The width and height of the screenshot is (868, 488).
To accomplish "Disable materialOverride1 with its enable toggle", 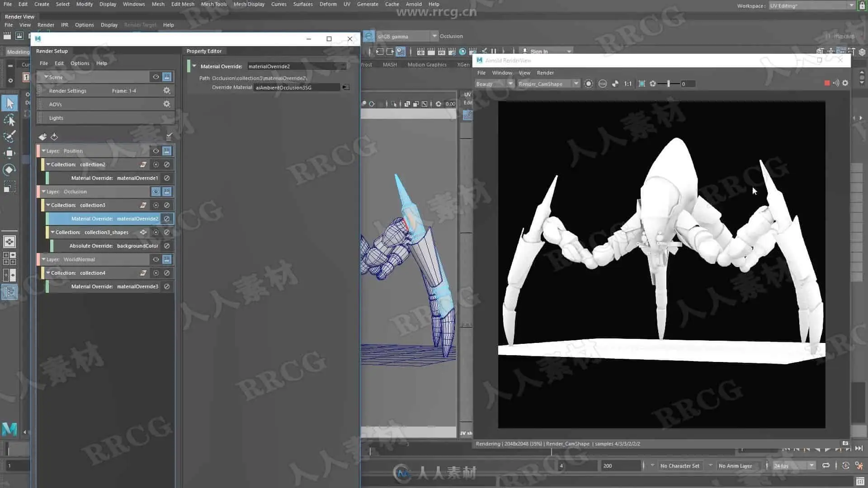I will coord(167,178).
